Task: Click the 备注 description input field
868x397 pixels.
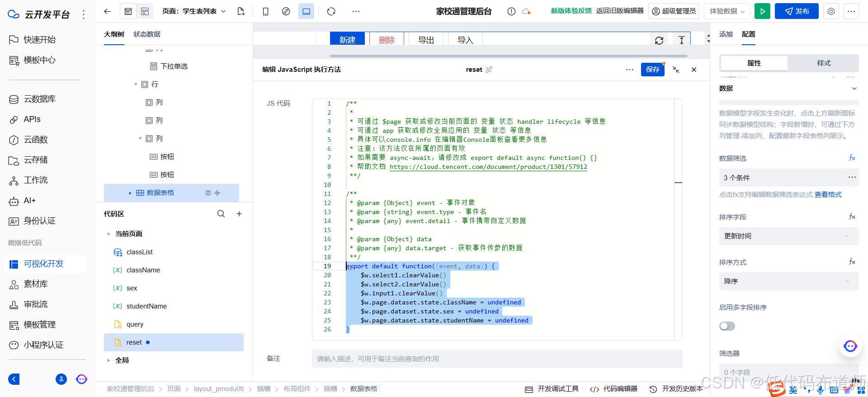Action: pos(497,359)
